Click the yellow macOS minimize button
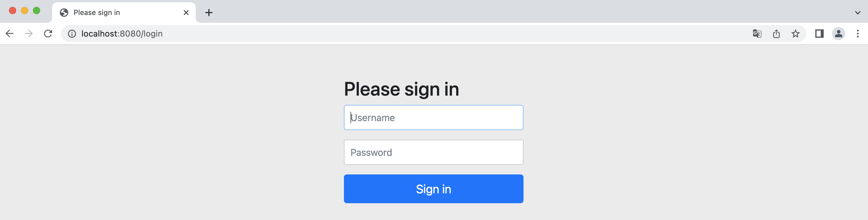The image size is (868, 220). [x=25, y=11]
